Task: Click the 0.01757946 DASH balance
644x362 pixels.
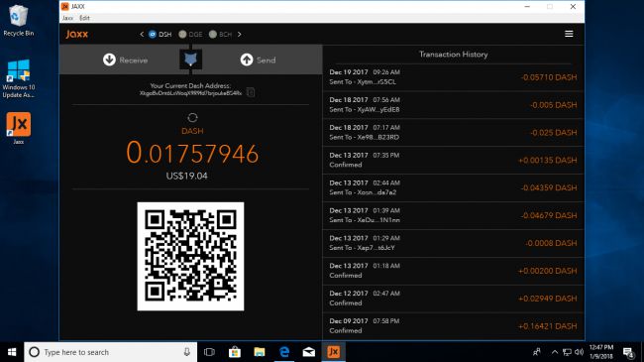Action: (x=192, y=153)
